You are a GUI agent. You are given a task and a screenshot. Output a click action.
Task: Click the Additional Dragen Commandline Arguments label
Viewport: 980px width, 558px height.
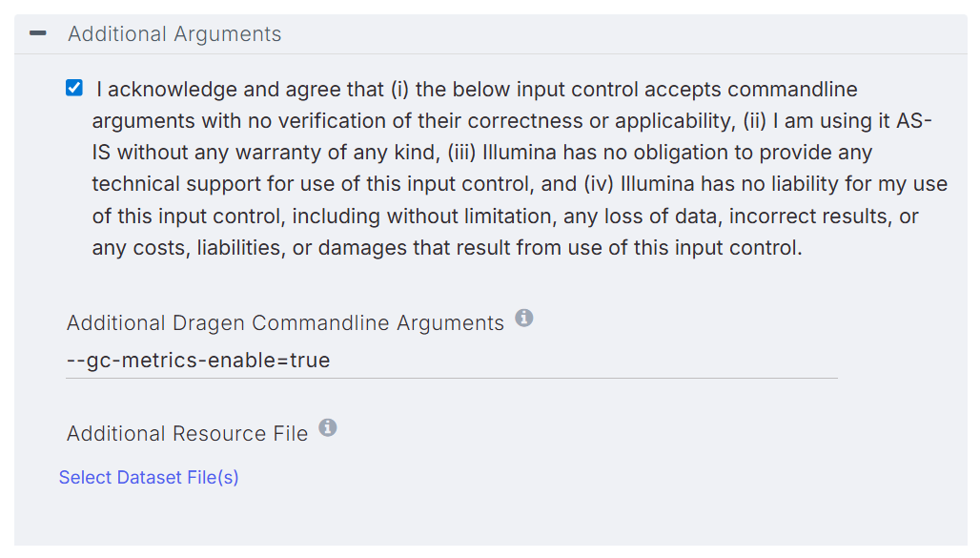coord(285,323)
